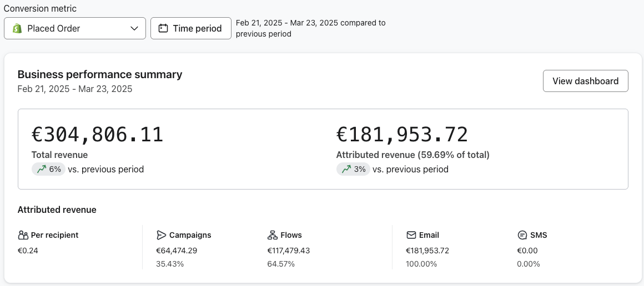Click the Flows diagram icon
This screenshot has width=644, height=286.
point(272,235)
